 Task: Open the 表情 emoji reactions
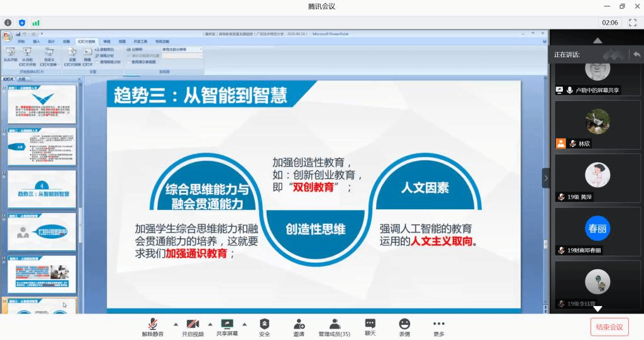404,324
